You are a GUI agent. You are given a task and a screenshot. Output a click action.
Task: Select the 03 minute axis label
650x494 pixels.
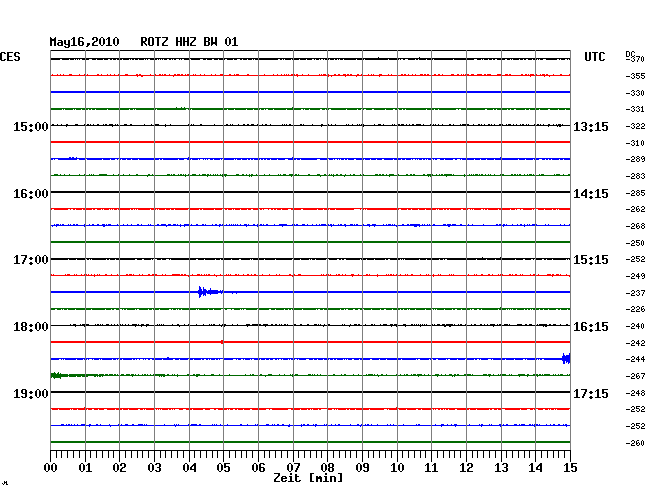(x=154, y=468)
